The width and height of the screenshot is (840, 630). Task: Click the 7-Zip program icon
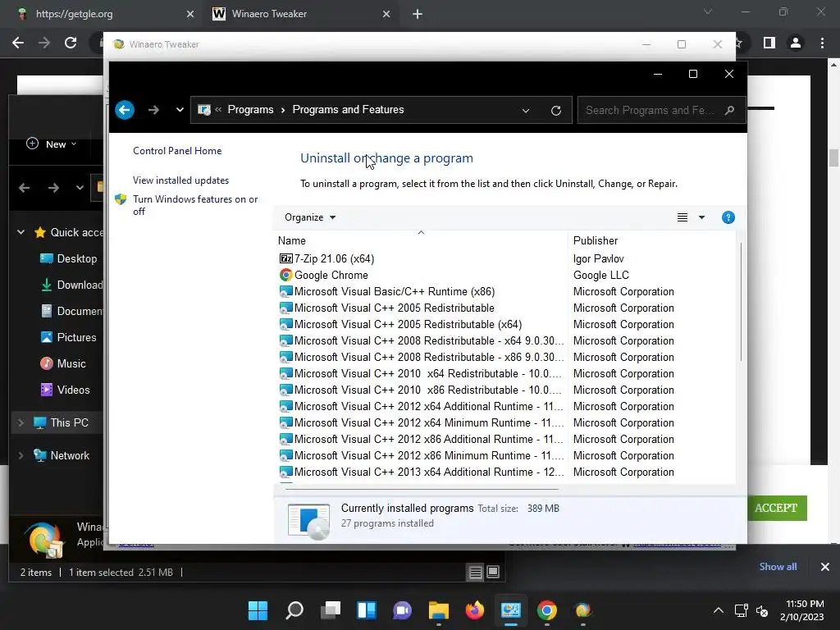coord(286,258)
